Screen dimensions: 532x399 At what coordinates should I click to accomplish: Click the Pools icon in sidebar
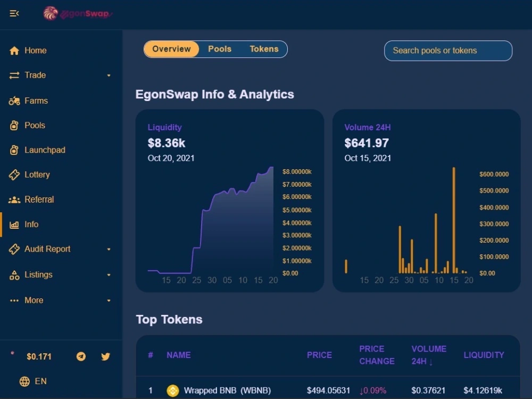tap(14, 126)
